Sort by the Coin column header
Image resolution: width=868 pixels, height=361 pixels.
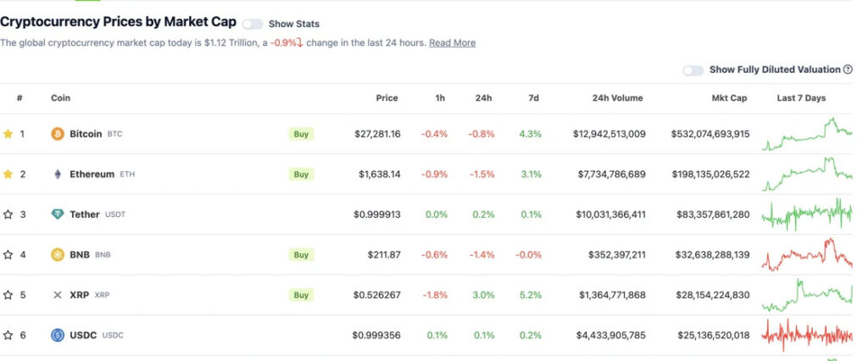click(x=61, y=98)
